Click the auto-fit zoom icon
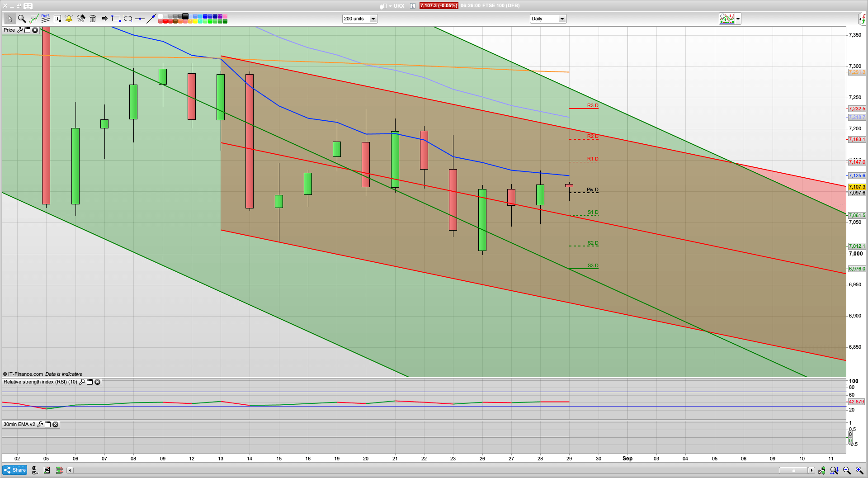Viewport: 868px width, 478px height. point(834,470)
